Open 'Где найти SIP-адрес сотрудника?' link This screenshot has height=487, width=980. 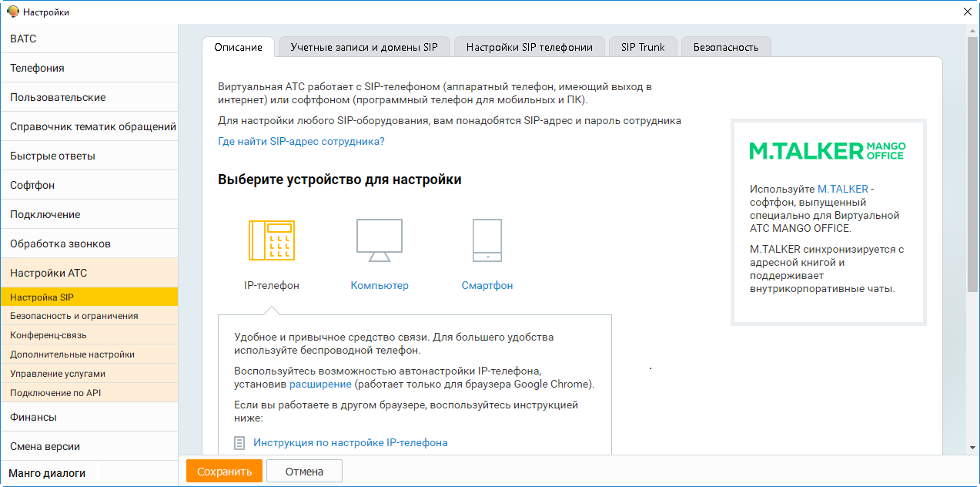[x=301, y=141]
